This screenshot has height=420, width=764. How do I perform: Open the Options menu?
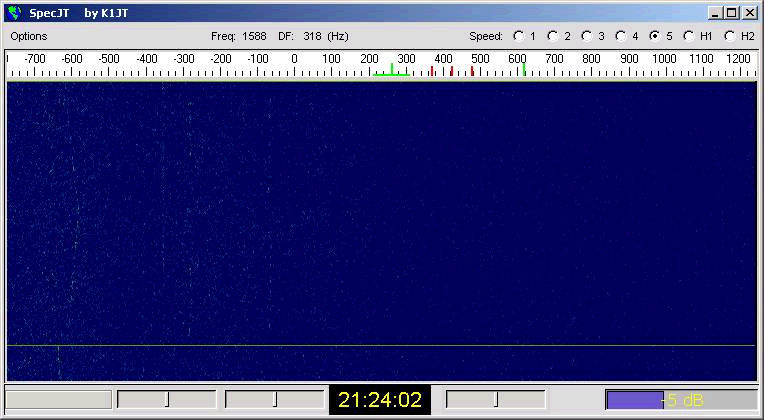click(x=29, y=36)
